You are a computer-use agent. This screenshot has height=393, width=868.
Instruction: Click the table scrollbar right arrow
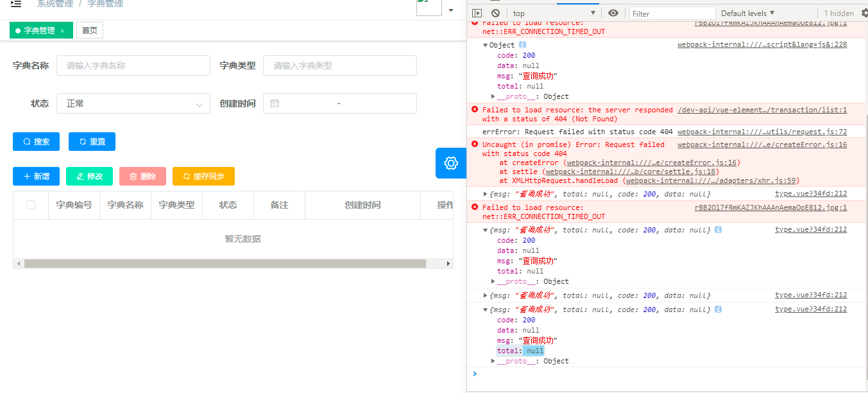tap(448, 263)
